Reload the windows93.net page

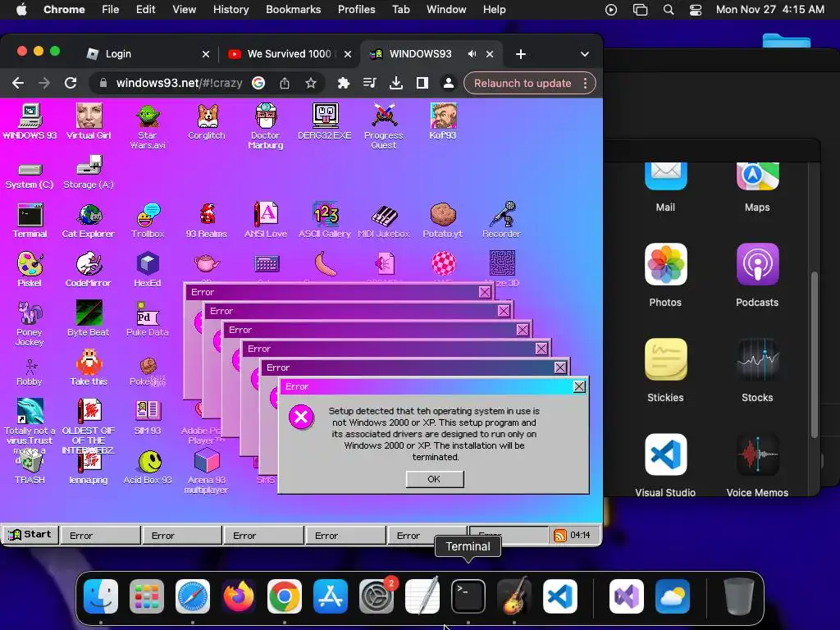point(71,84)
